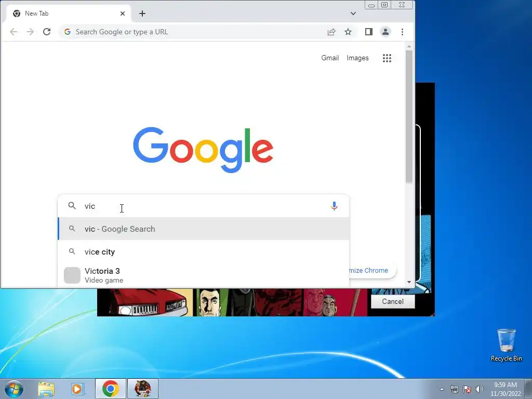Choose the 'vic - Google Search' suggestion
Image resolution: width=532 pixels, height=399 pixels.
(x=204, y=229)
